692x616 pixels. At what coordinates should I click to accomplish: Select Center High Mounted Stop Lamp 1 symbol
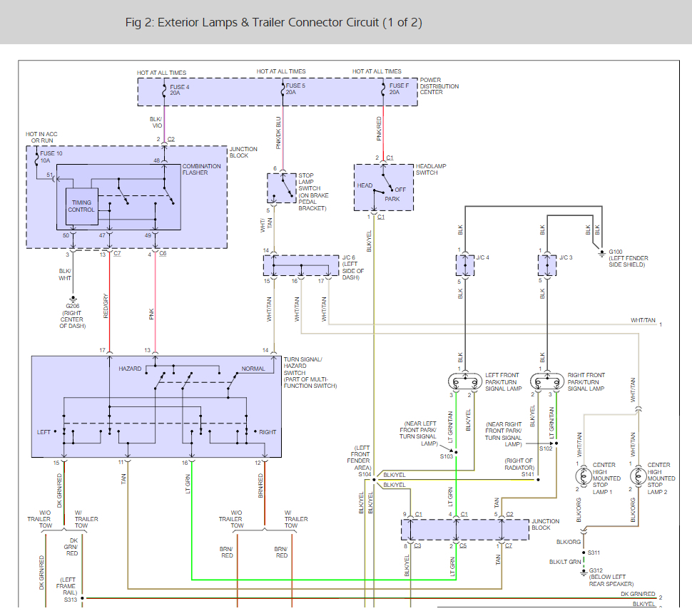click(x=584, y=475)
